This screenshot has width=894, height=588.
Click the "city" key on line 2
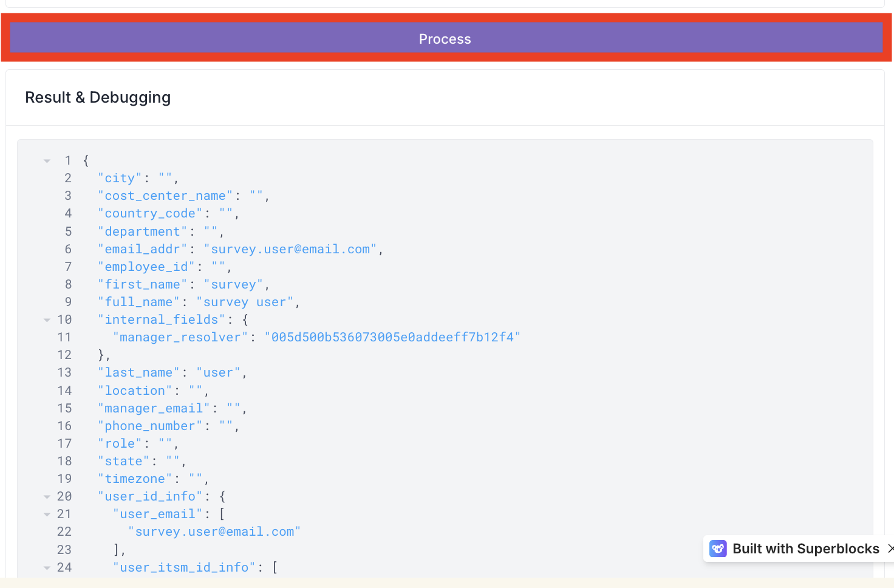pyautogui.click(x=120, y=178)
